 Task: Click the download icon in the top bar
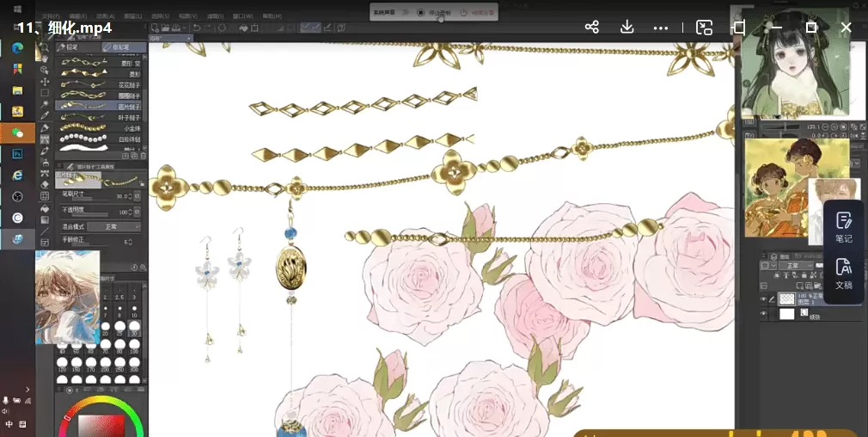pos(627,28)
